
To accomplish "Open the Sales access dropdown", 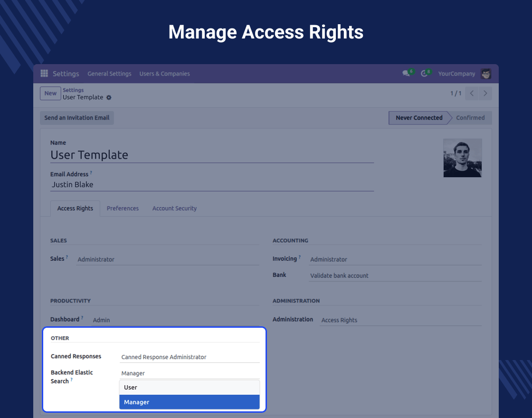I will tap(168, 259).
